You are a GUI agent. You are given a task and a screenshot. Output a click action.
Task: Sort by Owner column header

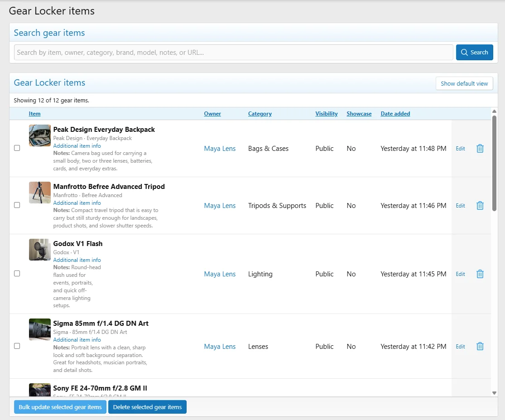click(x=212, y=114)
